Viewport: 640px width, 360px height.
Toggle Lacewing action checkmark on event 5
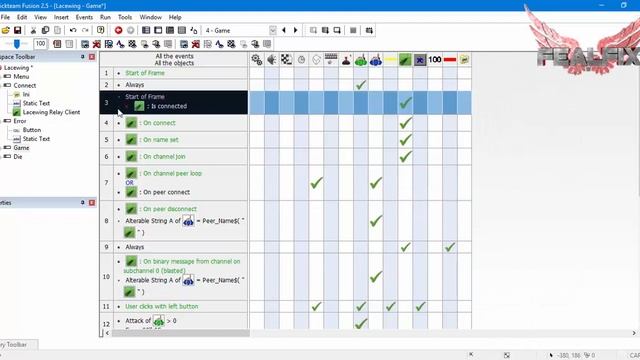click(x=405, y=140)
